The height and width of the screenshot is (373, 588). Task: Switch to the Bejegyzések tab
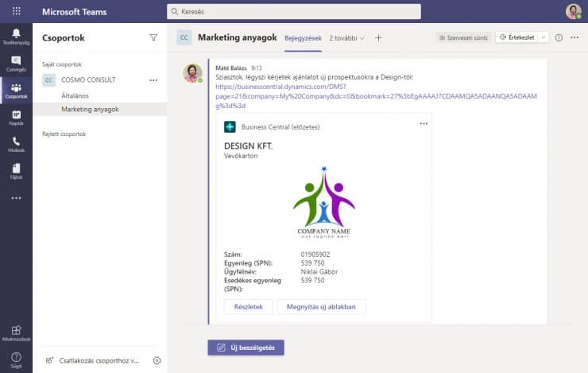click(303, 37)
